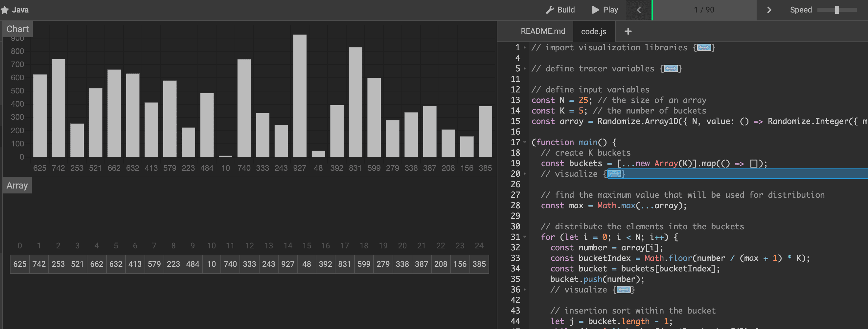Expand folded import visualization libraries marker
The image size is (868, 329).
704,48
